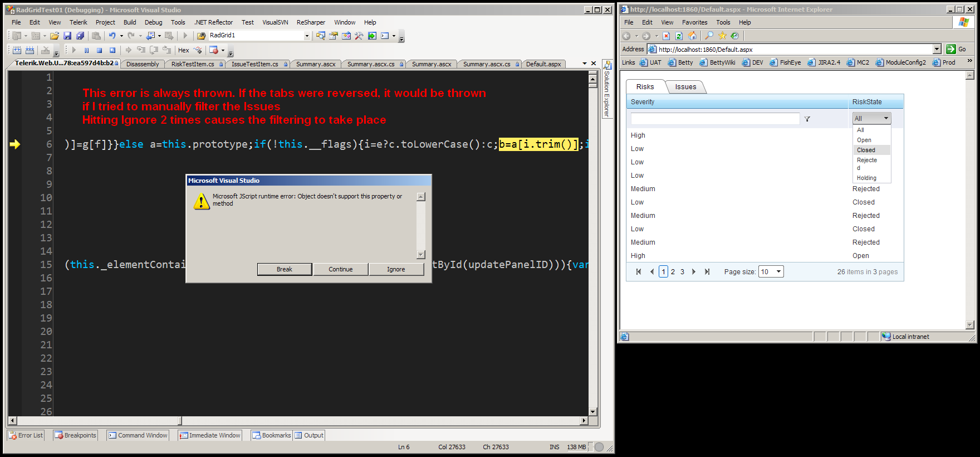Open the JIRA2.4 link in Links bar
This screenshot has height=457, width=980.
point(824,62)
